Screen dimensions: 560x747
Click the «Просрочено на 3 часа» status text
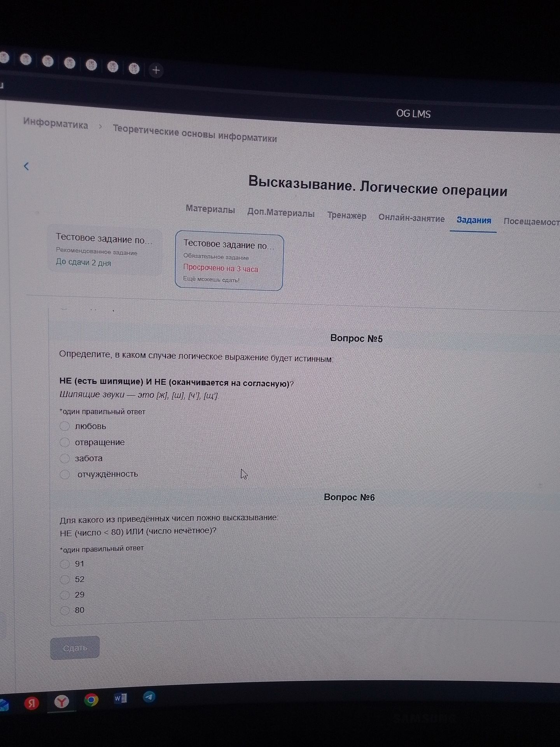coord(220,268)
